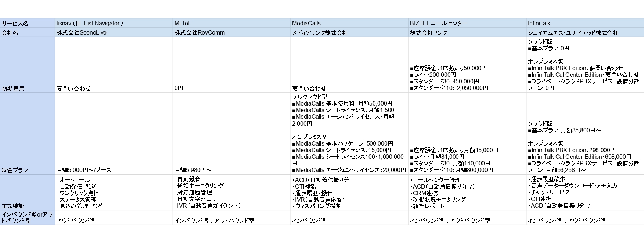This screenshot has width=644, height=243.
Task: Click MiiTel's インバウンド型、アウトバウンド型 cell
Action: point(232,218)
